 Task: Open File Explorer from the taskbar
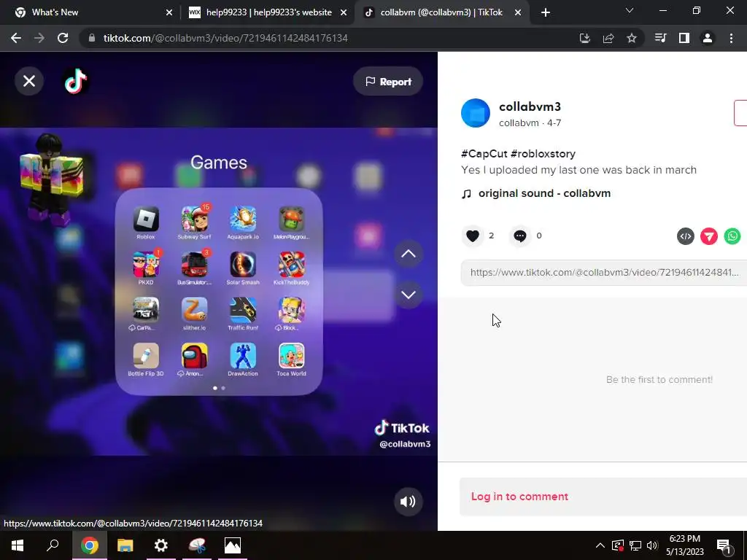click(125, 545)
